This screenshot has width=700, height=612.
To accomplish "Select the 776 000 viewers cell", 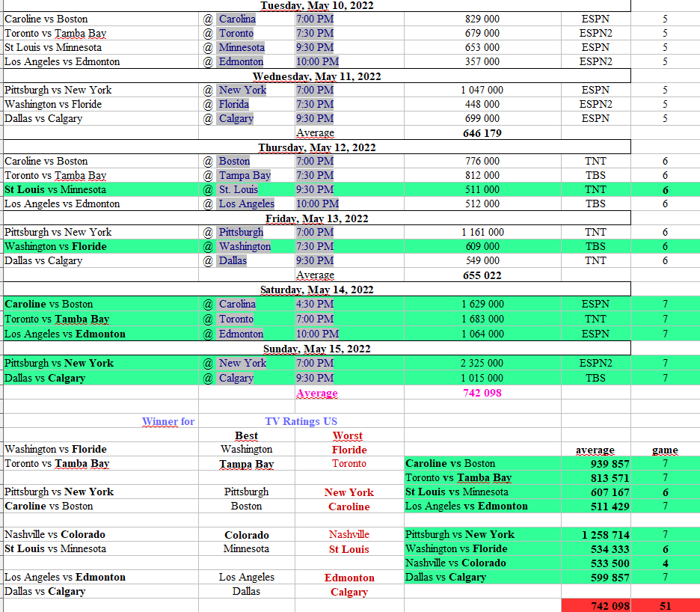I will (x=482, y=161).
